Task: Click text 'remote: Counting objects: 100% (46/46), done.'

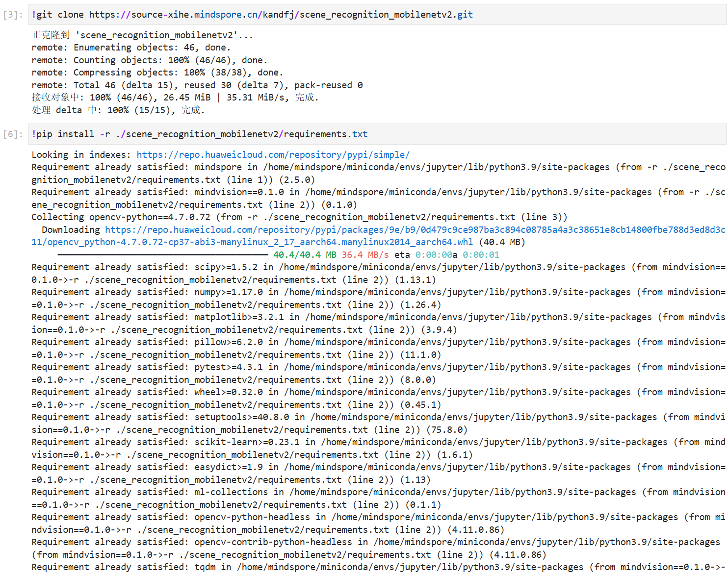Action: pos(150,60)
